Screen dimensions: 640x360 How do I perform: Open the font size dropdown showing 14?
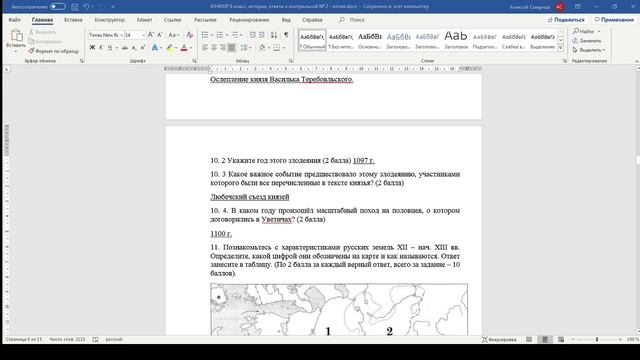[x=143, y=35]
